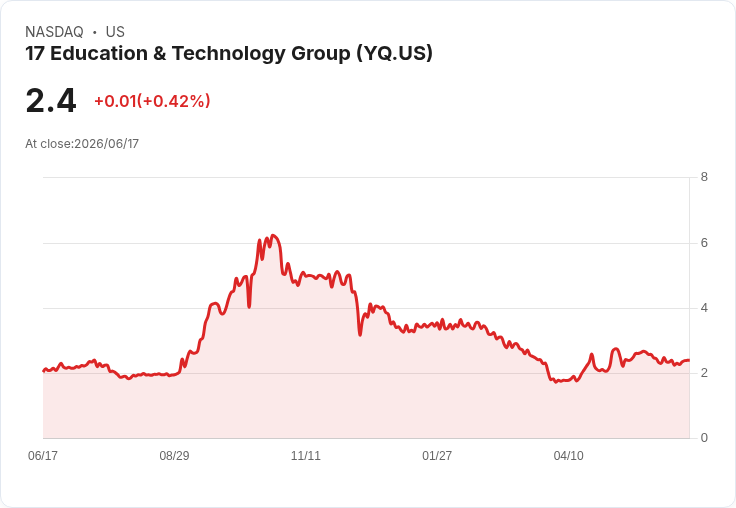736x508 pixels.
Task: Click the 4 label on price axis
Action: (x=704, y=308)
